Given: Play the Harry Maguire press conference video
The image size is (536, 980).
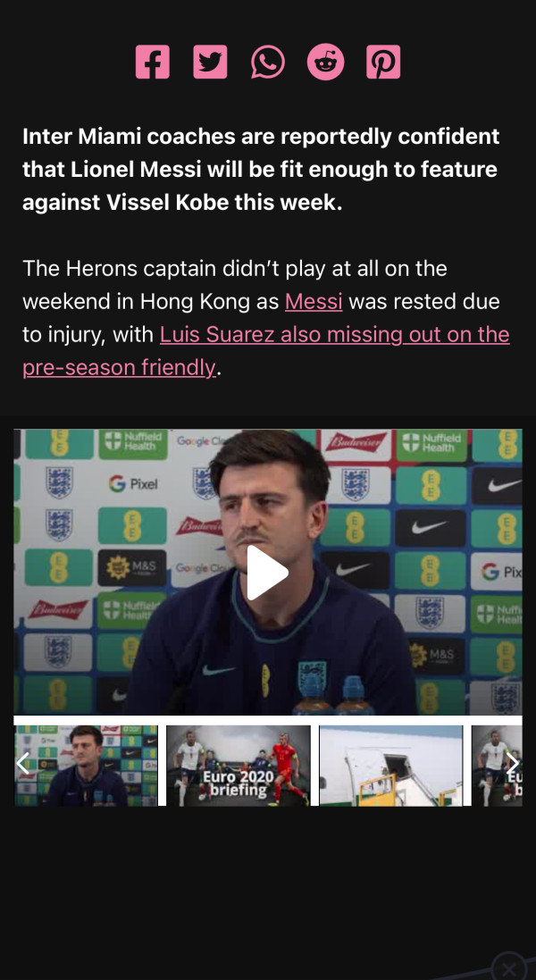Looking at the screenshot, I should coord(267,573).
